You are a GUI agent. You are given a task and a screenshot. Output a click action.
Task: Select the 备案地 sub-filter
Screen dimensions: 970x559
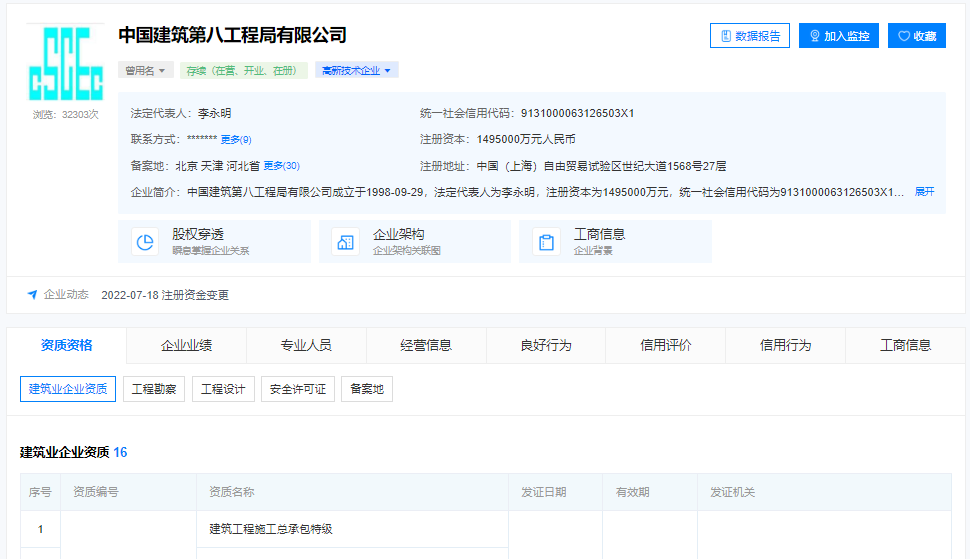pyautogui.click(x=366, y=389)
